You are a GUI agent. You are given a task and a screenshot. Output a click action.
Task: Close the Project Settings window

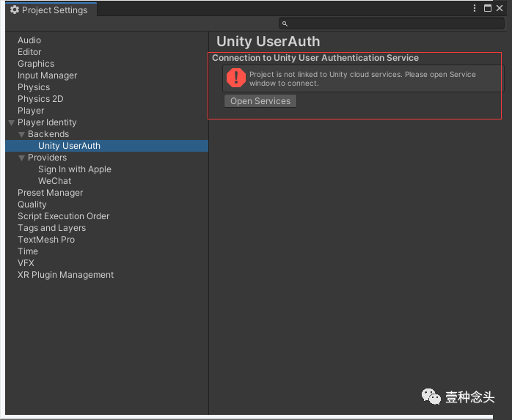point(500,8)
